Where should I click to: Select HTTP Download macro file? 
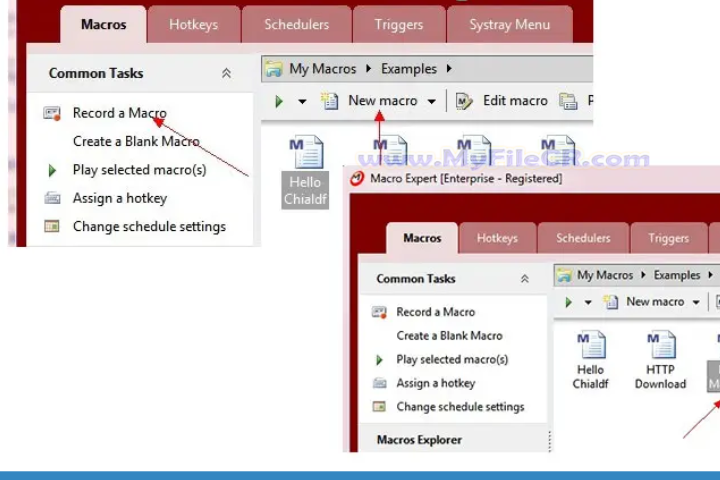(x=660, y=361)
